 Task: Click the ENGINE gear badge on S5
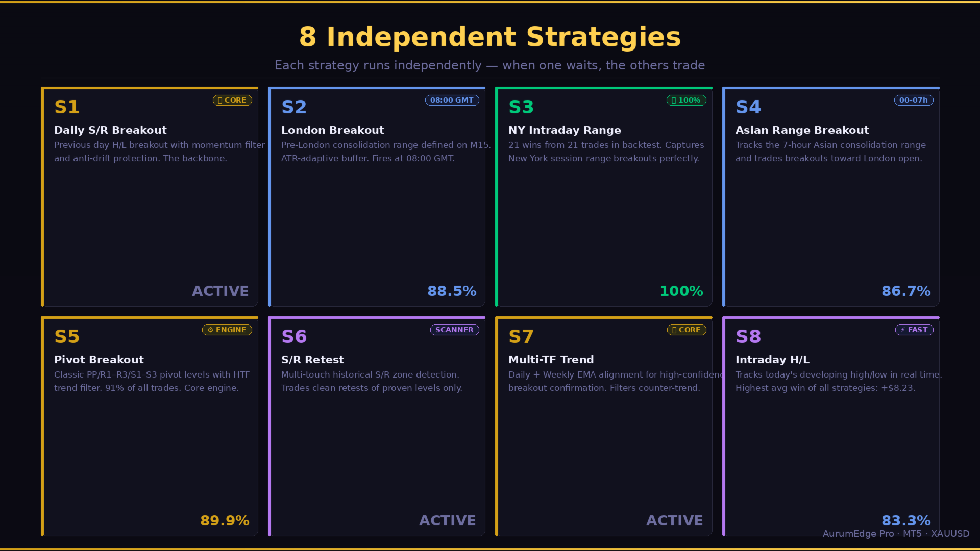(x=227, y=330)
